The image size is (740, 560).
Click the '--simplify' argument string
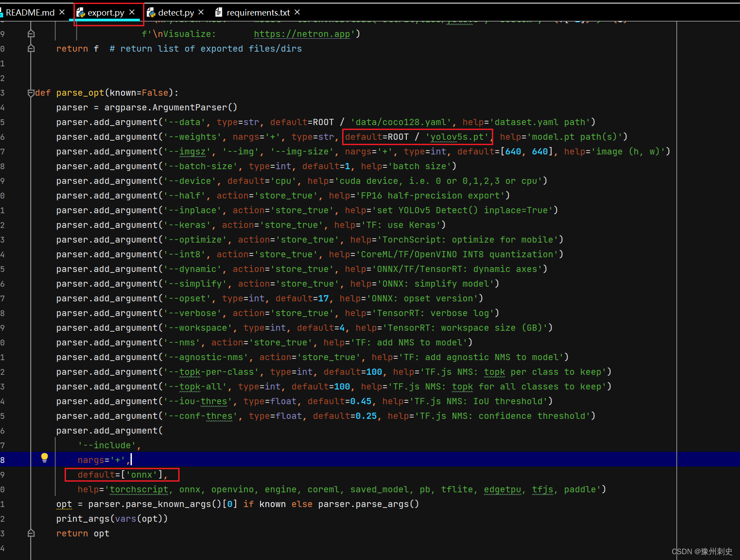(195, 284)
